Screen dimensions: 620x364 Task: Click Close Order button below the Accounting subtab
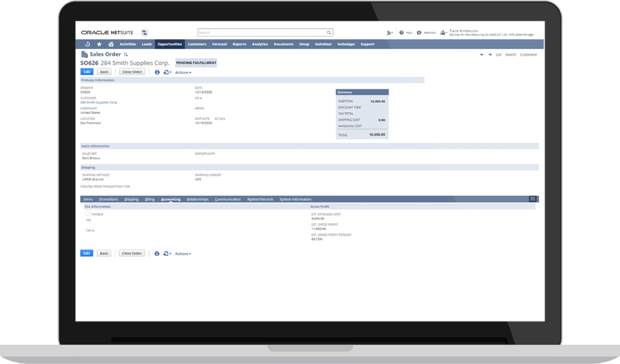(132, 253)
